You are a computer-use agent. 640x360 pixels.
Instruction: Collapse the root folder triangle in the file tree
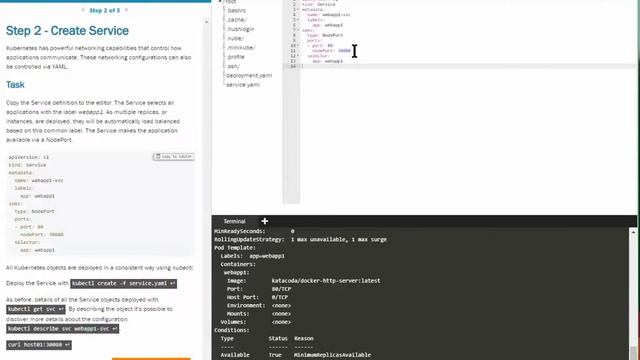[220, 2]
